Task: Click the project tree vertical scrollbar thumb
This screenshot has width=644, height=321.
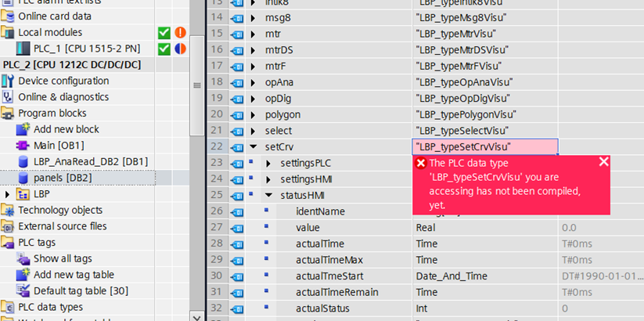Action: pyautogui.click(x=197, y=85)
